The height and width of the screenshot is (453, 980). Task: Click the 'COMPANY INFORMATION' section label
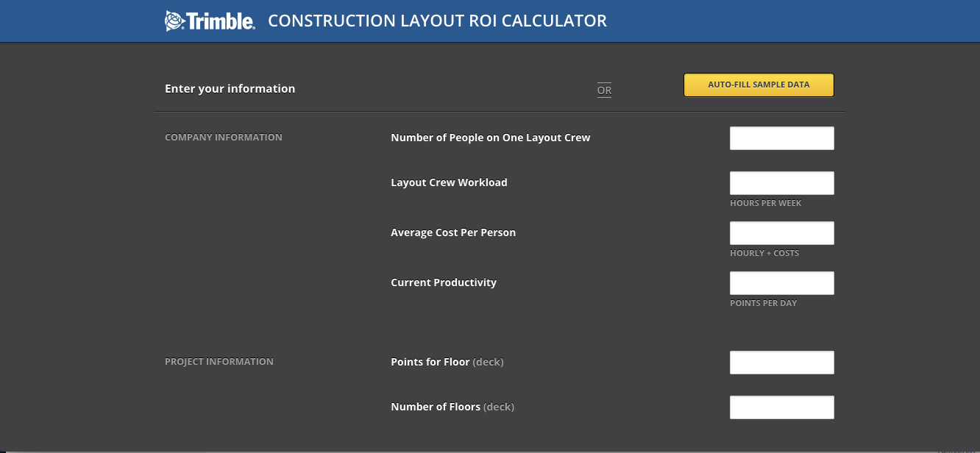pos(224,138)
